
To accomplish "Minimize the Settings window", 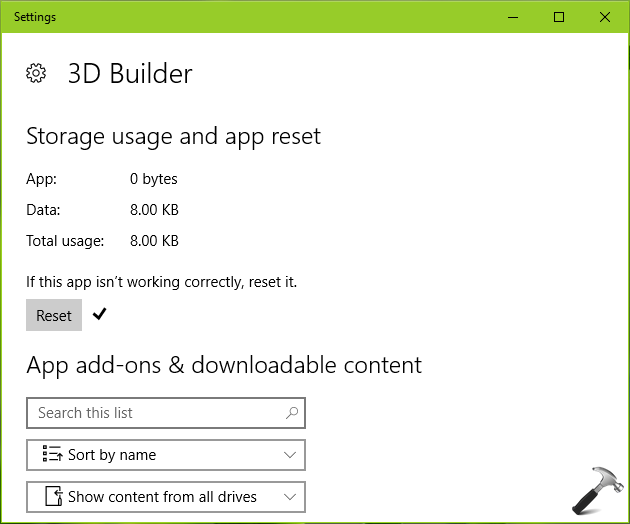I will pyautogui.click(x=513, y=17).
